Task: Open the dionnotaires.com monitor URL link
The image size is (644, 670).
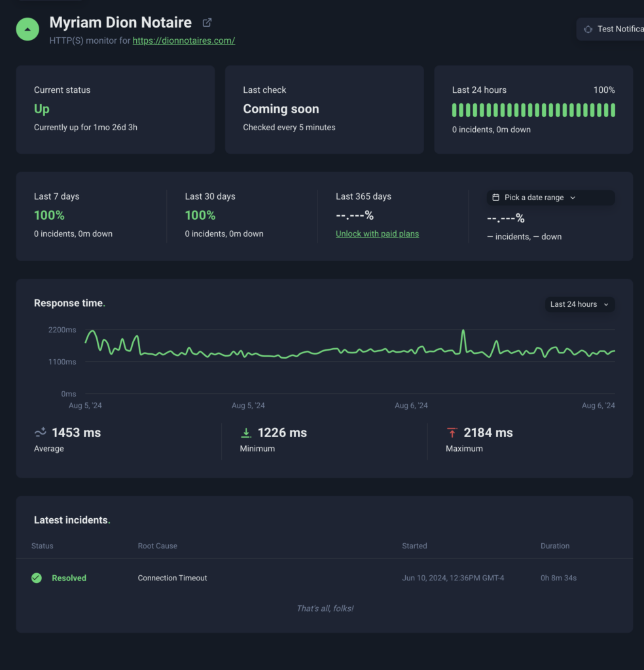Action: click(x=183, y=41)
